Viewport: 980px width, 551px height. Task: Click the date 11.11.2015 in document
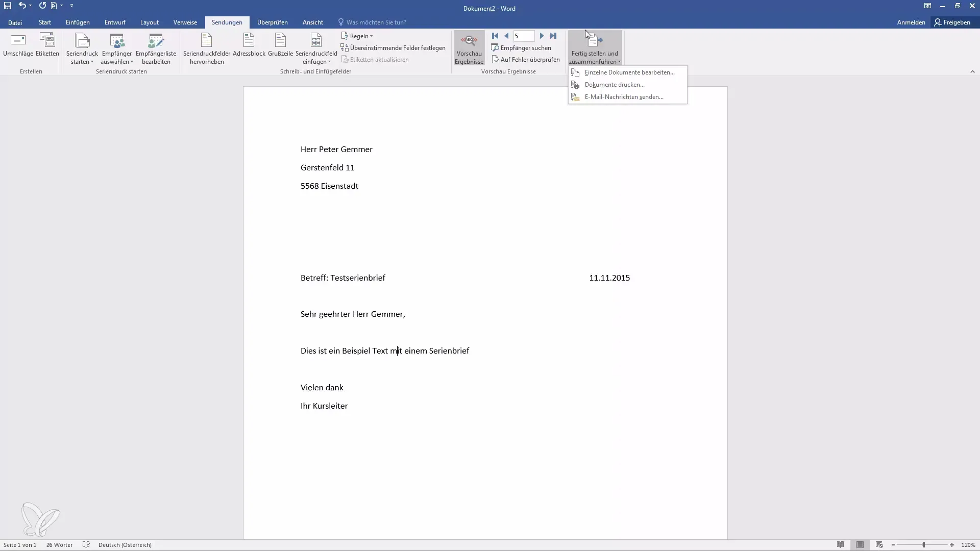click(x=609, y=278)
